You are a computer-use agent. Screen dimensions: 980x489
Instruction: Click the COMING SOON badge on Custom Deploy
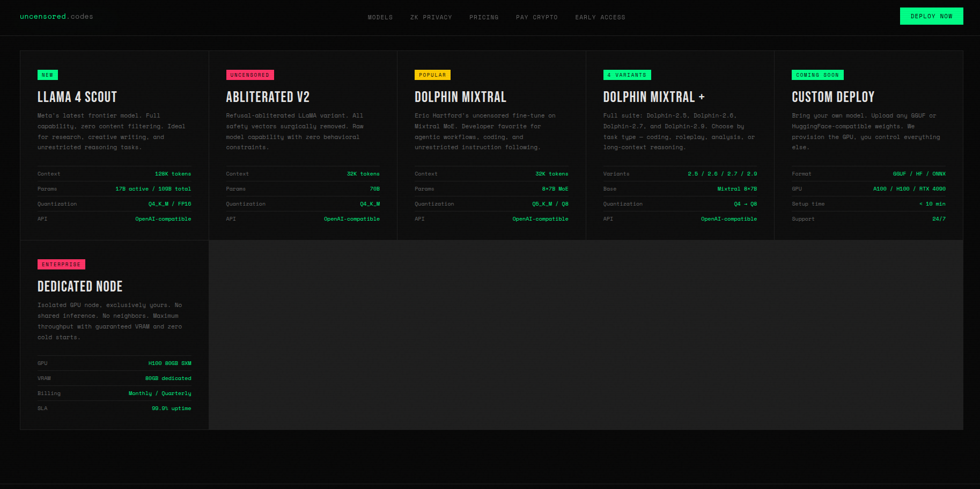[x=817, y=75]
